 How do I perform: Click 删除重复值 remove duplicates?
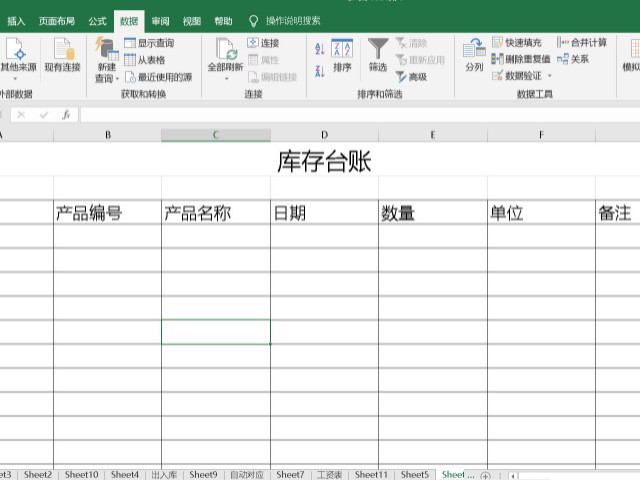(x=521, y=59)
